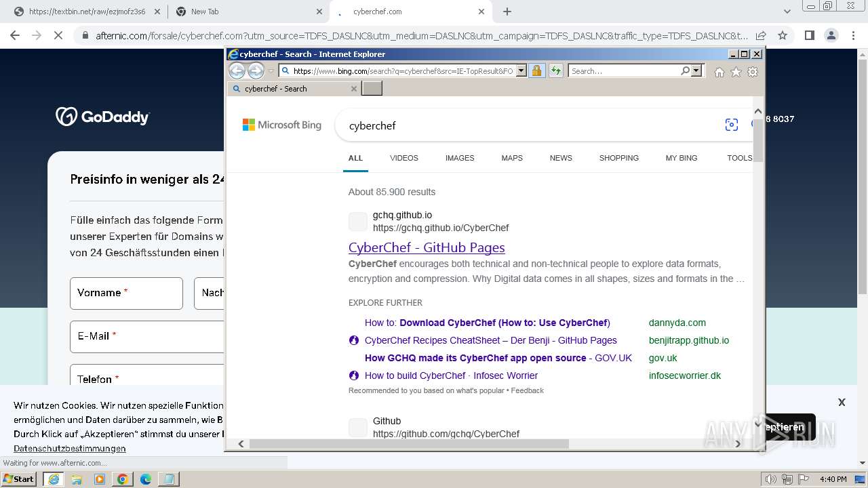Switch to textbin.net Chrome tab
This screenshot has height=488, width=868.
point(87,12)
